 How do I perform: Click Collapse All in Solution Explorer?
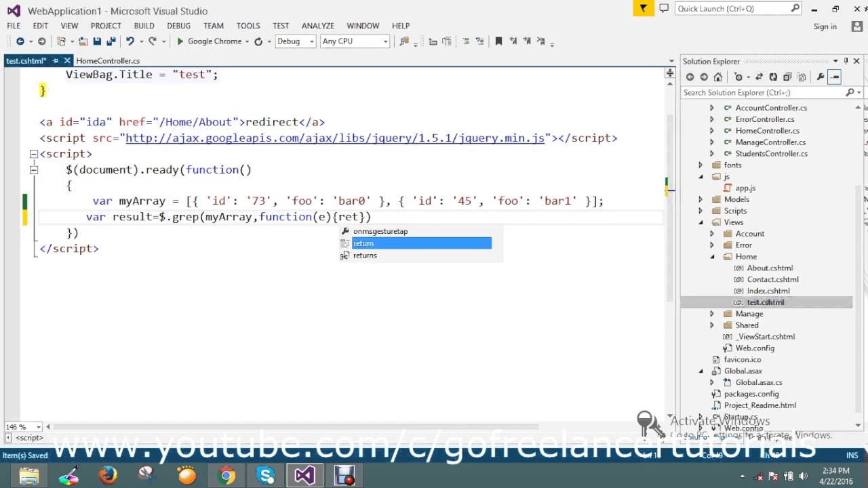(787, 77)
